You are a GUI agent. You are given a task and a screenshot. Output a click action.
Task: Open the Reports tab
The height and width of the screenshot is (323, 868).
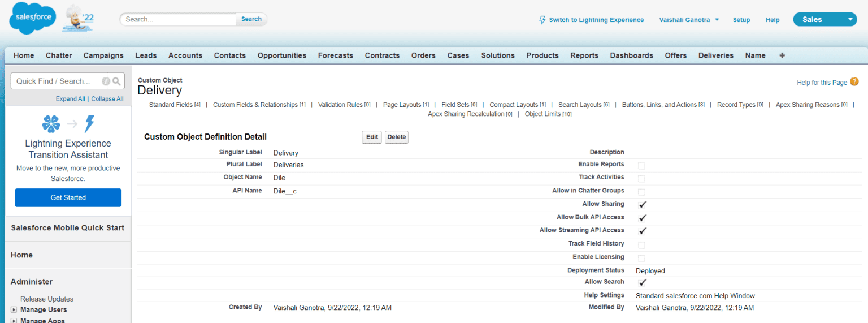584,55
